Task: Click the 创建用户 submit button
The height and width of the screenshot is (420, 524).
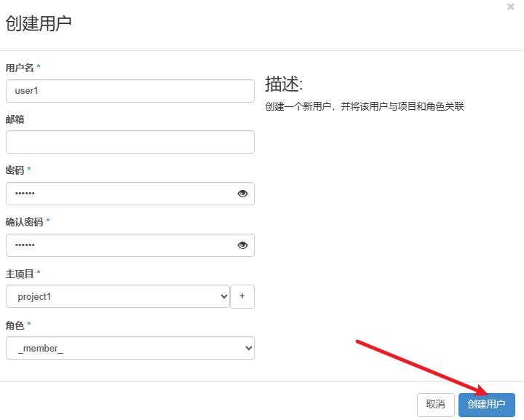Action: [486, 405]
